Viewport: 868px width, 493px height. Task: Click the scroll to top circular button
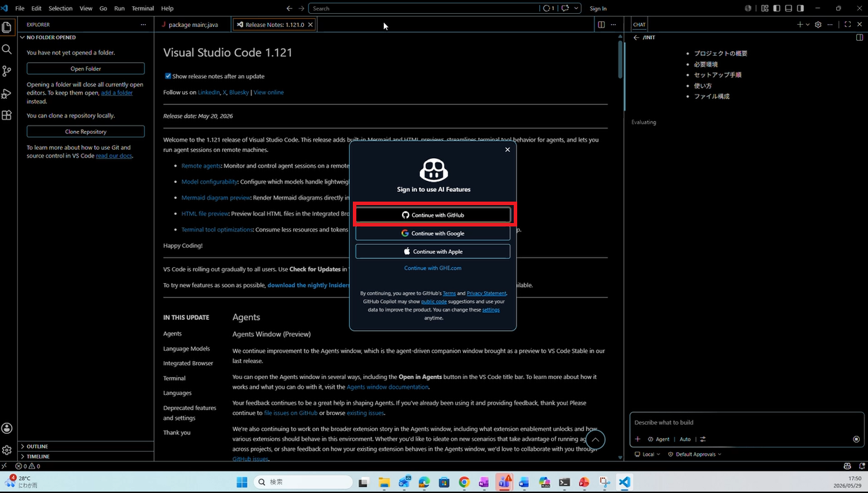tap(595, 440)
